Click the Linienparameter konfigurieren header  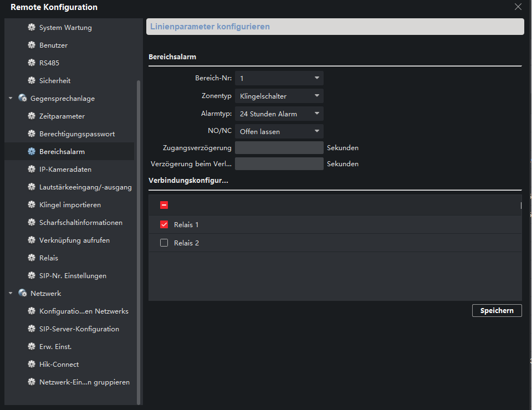coord(335,27)
